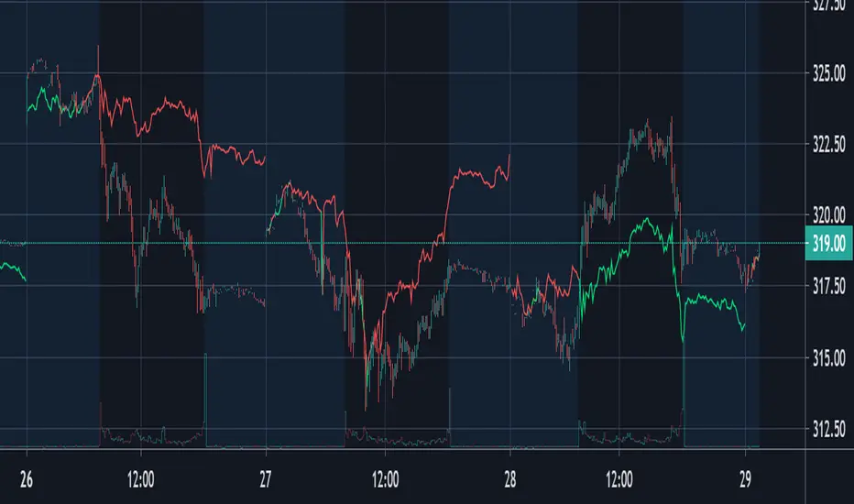854x504 pixels.
Task: Click the 12:00 label after date 28
Action: [619, 480]
